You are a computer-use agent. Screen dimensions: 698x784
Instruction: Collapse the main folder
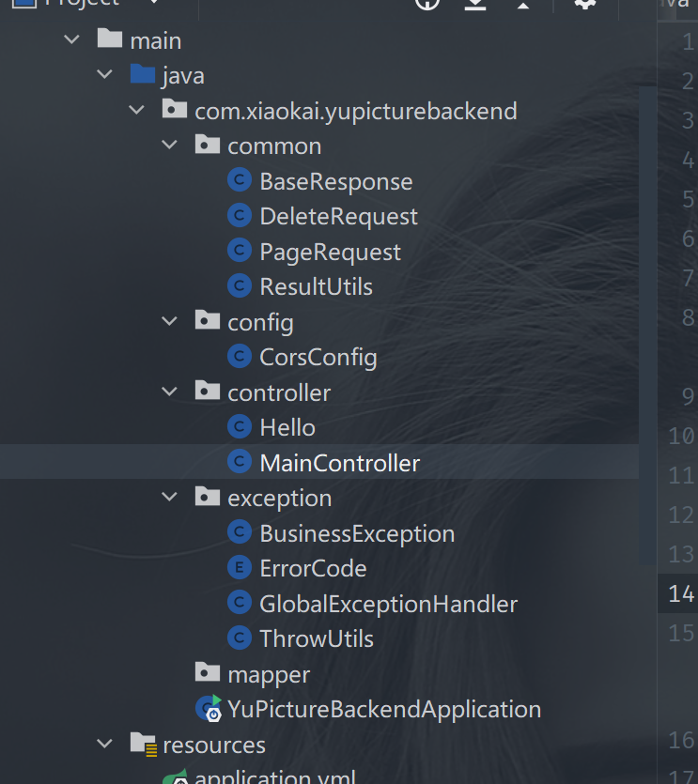tap(71, 40)
